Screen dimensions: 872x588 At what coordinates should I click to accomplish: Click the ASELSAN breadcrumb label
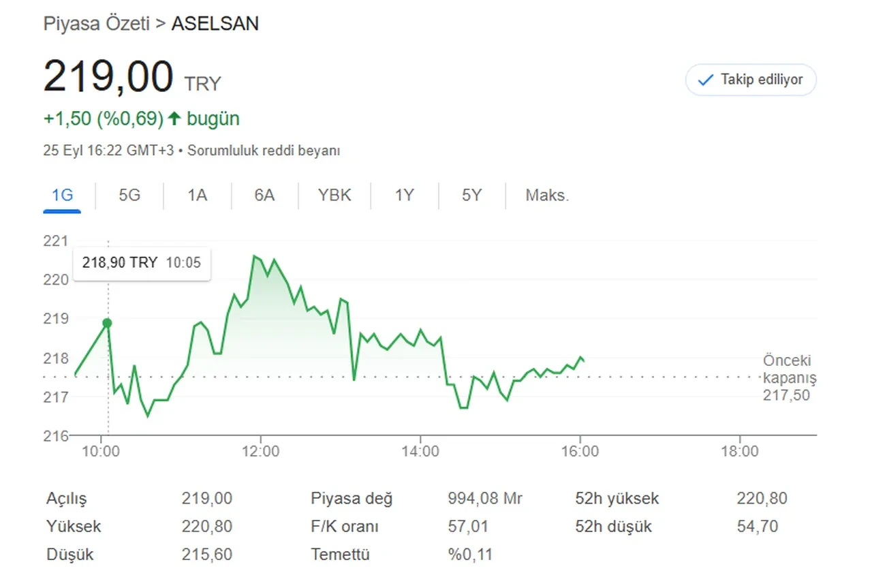tap(215, 23)
